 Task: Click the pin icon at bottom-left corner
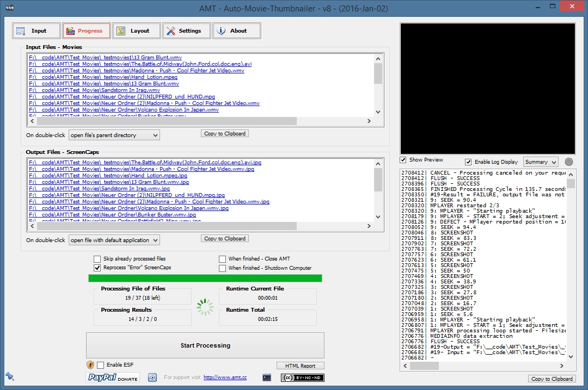point(9,376)
